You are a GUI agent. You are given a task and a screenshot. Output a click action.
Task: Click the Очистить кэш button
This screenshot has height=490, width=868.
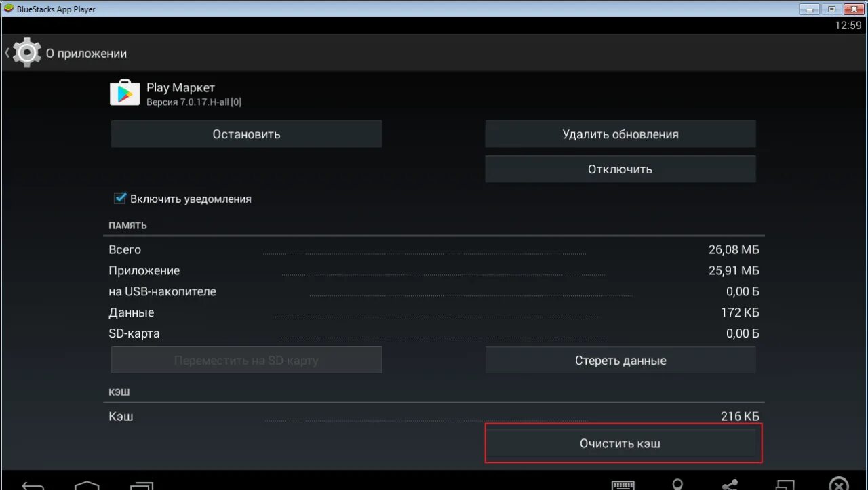click(x=620, y=443)
